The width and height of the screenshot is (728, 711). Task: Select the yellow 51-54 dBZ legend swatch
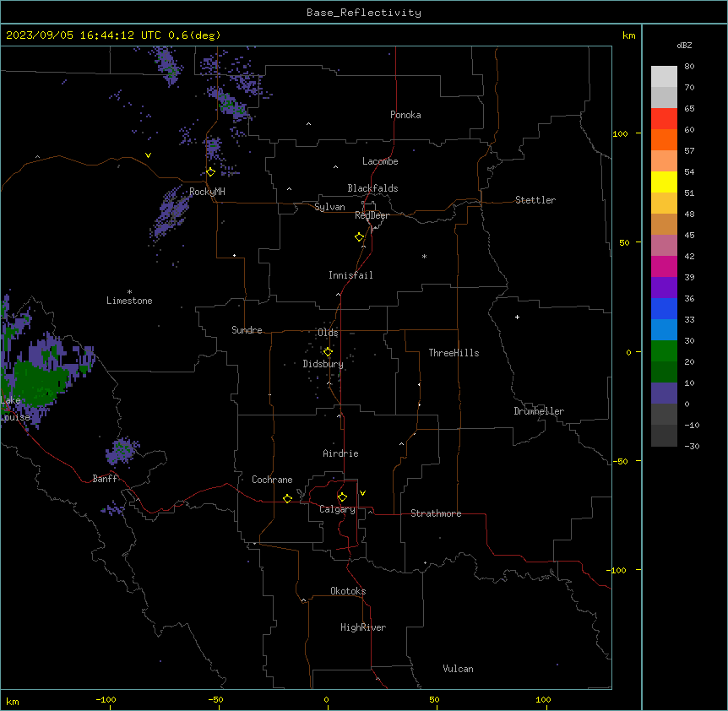coord(664,182)
